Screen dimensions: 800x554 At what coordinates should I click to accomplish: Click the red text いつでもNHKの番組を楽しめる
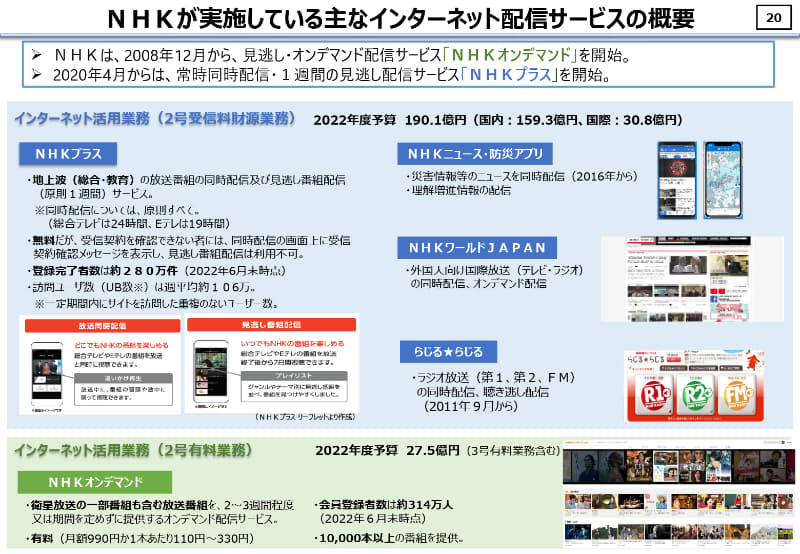pos(292,344)
